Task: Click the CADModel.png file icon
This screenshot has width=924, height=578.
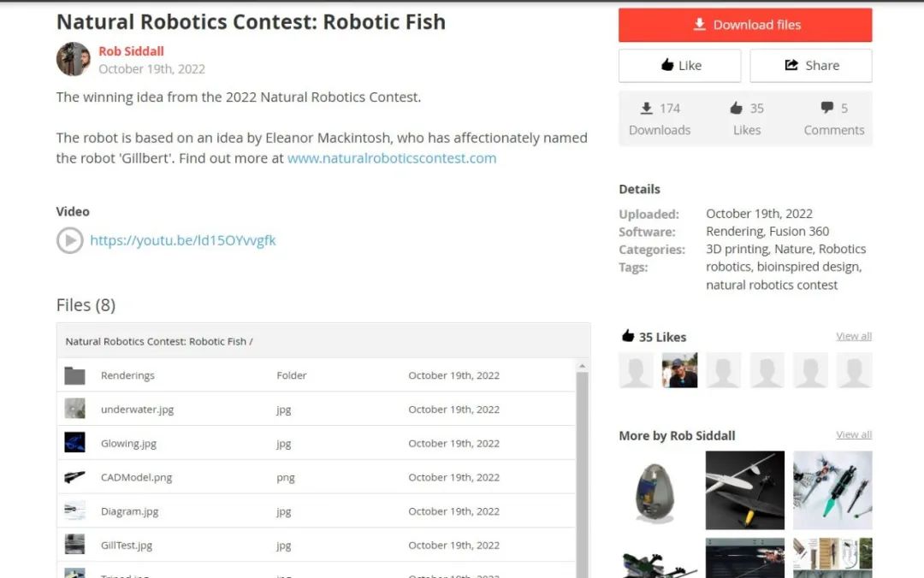Action: coord(75,477)
